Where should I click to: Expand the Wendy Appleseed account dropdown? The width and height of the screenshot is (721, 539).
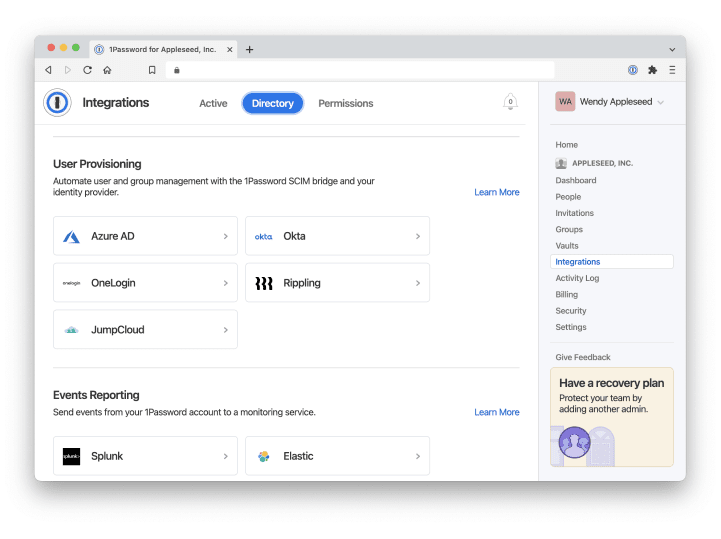[660, 102]
